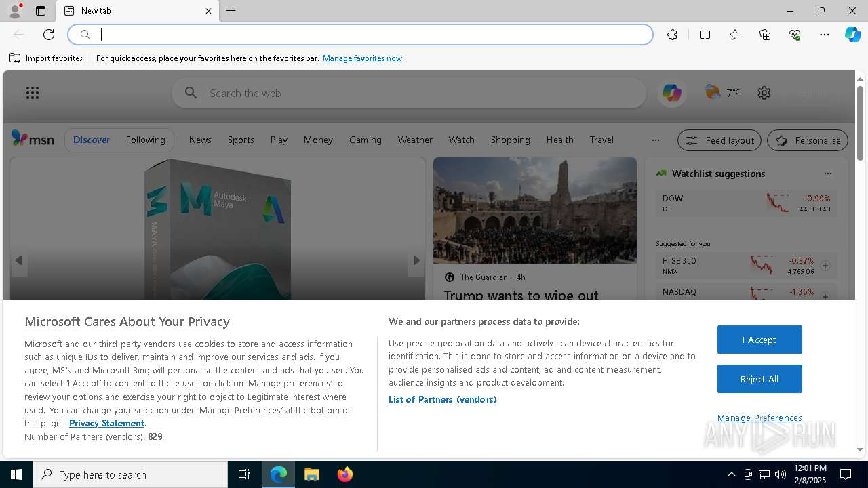Close the New tab tab

[x=208, y=11]
